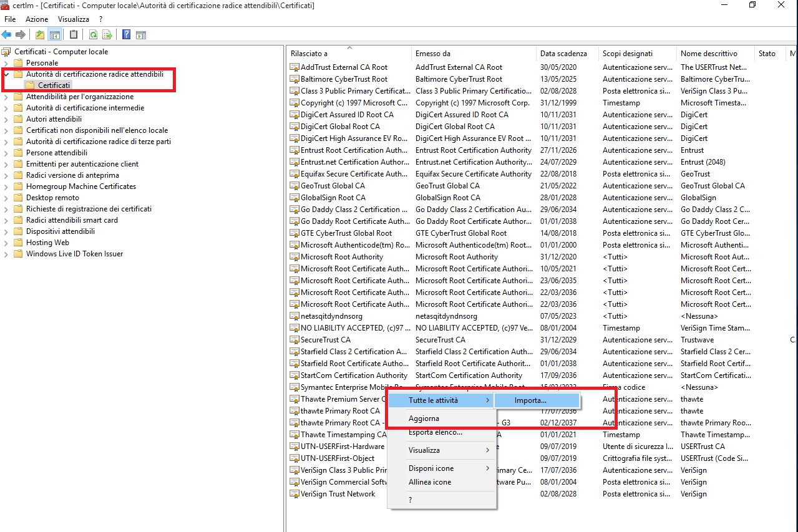The height and width of the screenshot is (532, 798).
Task: Choose Allinea icone in context menu
Action: [442, 482]
